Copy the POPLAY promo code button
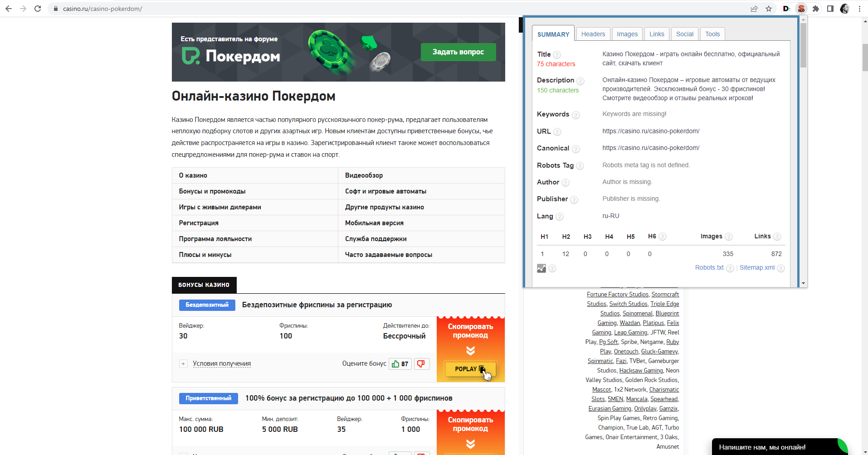868x455 pixels. click(470, 369)
